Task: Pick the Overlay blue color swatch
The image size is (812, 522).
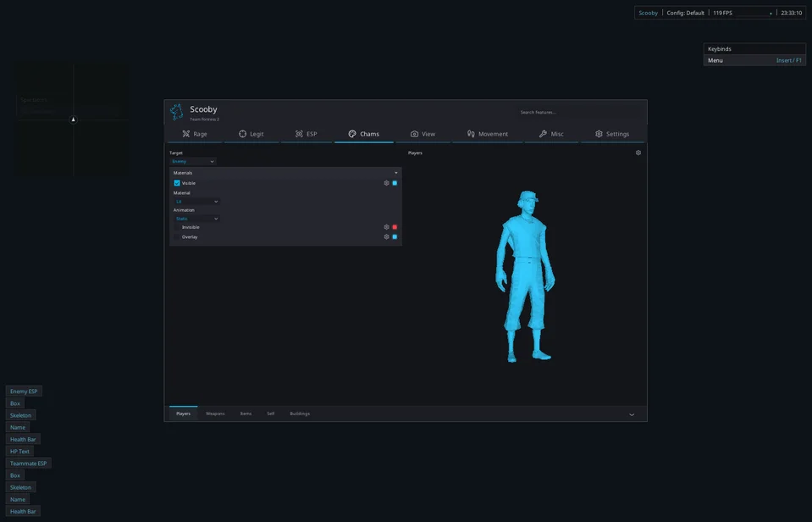Action: (x=395, y=237)
